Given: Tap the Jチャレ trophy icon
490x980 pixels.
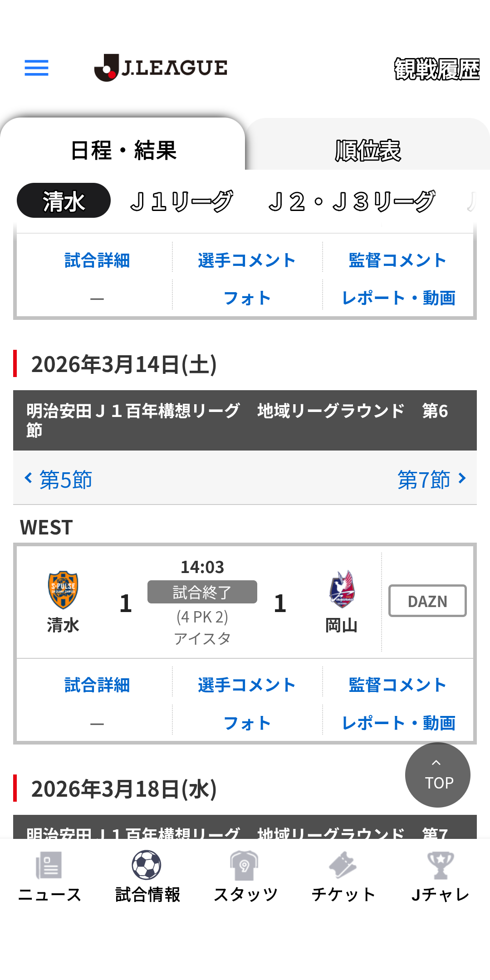Looking at the screenshot, I should (x=440, y=865).
